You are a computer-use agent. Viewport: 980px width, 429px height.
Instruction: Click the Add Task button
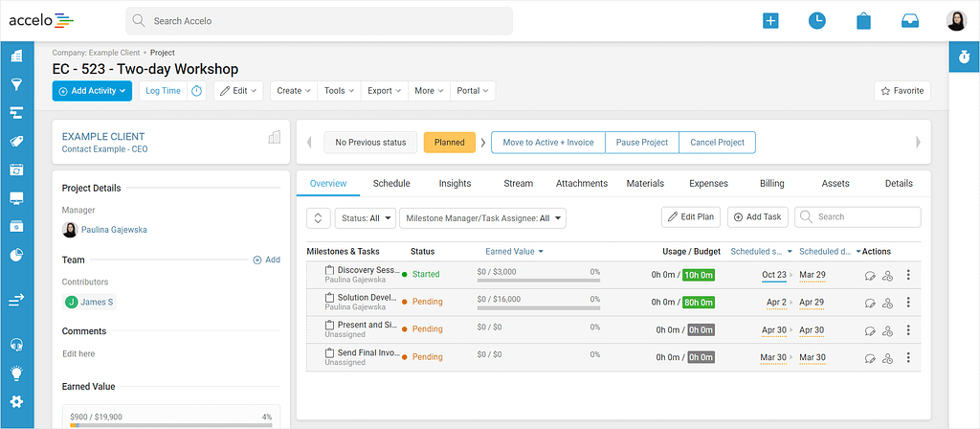tap(758, 217)
